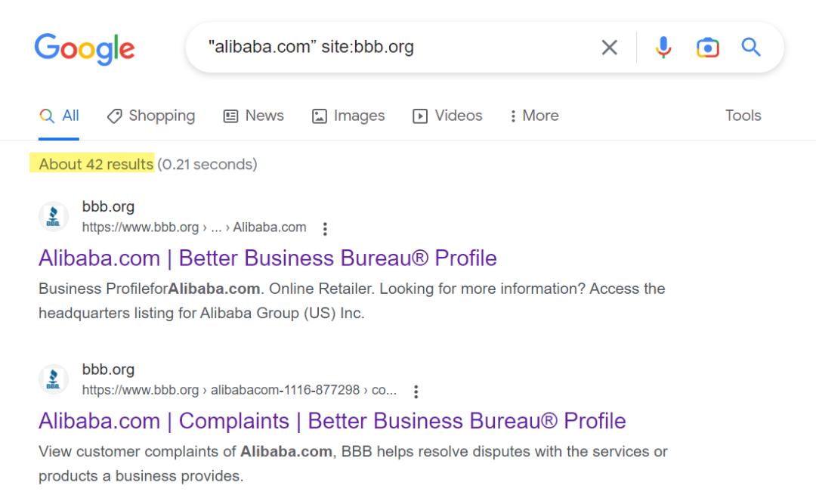Switch to the News tab
The width and height of the screenshot is (816, 504).
[x=254, y=116]
